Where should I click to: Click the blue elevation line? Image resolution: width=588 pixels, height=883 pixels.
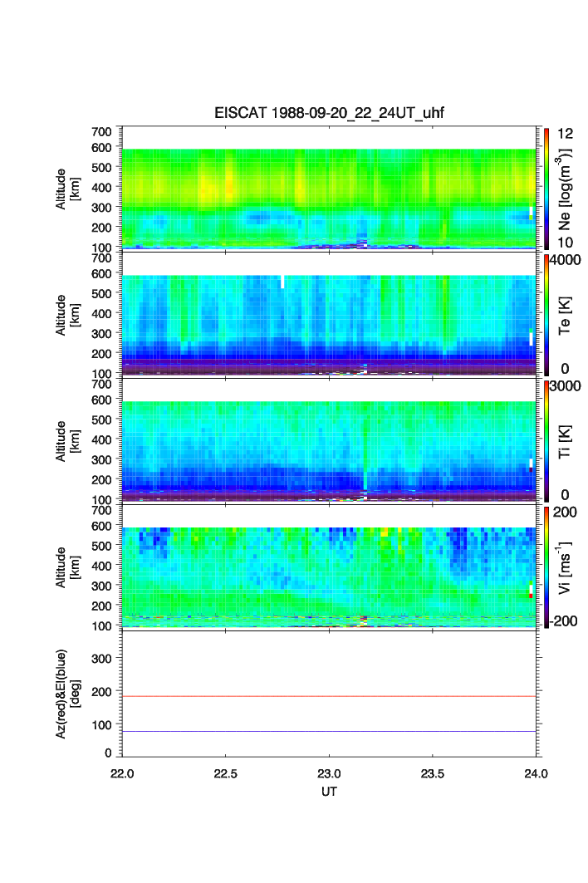329,731
